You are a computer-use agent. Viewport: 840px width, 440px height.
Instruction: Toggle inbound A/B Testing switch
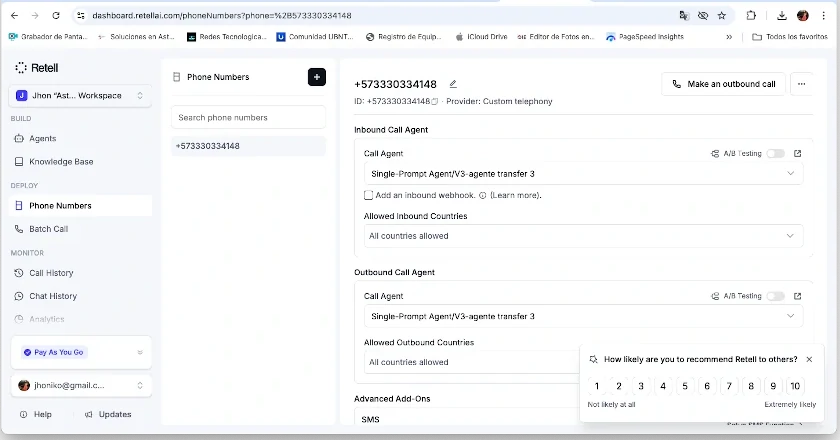775,154
